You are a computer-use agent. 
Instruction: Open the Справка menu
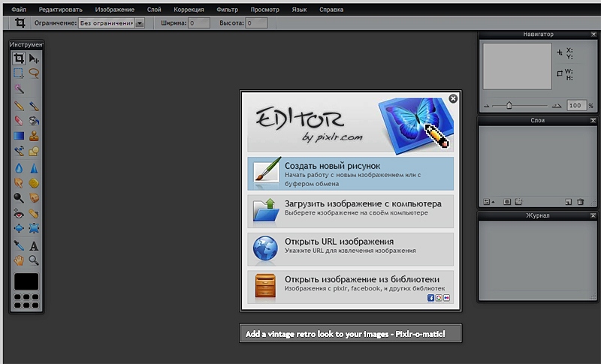tap(331, 10)
